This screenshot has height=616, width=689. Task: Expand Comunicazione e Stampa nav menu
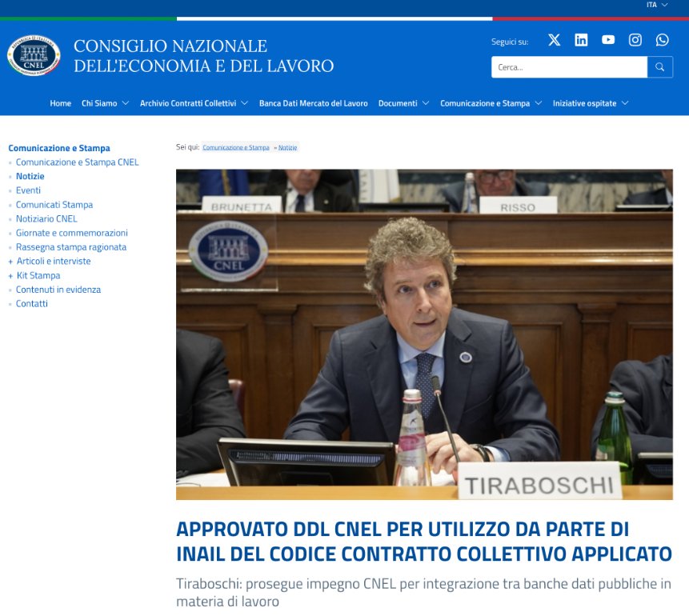(x=491, y=103)
